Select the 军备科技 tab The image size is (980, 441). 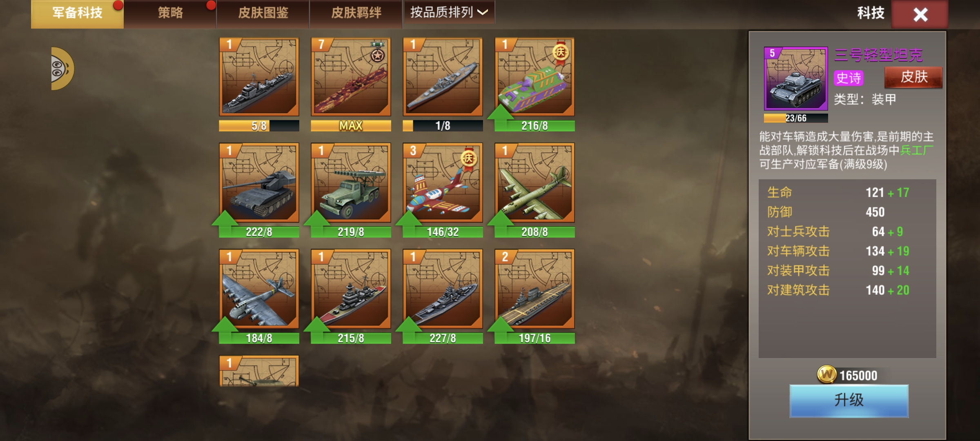[x=77, y=13]
